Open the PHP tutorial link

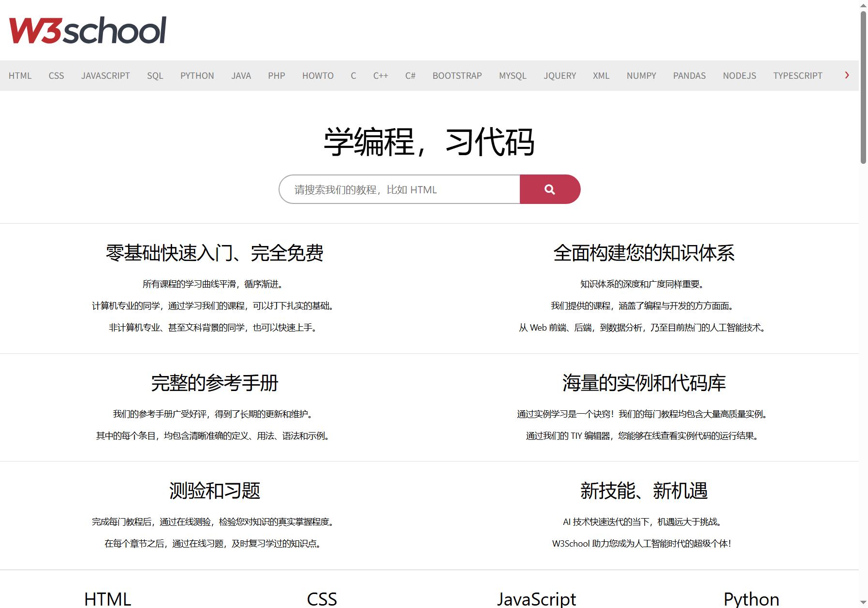coord(277,76)
